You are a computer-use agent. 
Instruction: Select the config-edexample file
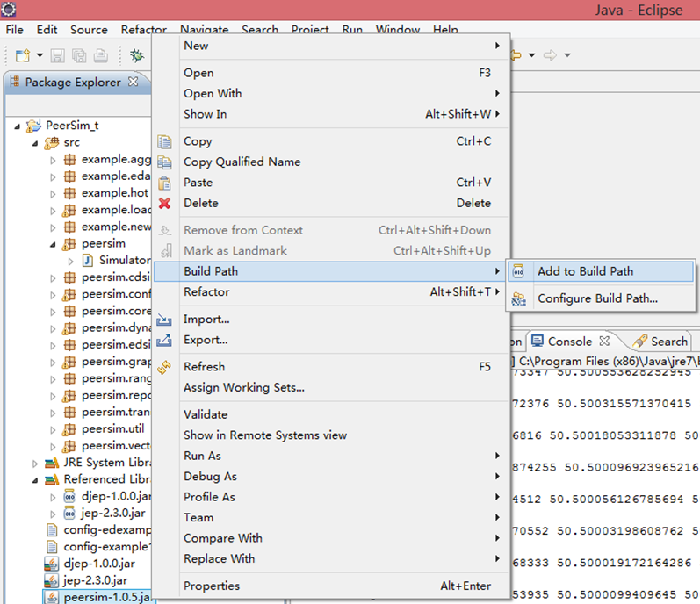pos(107,530)
